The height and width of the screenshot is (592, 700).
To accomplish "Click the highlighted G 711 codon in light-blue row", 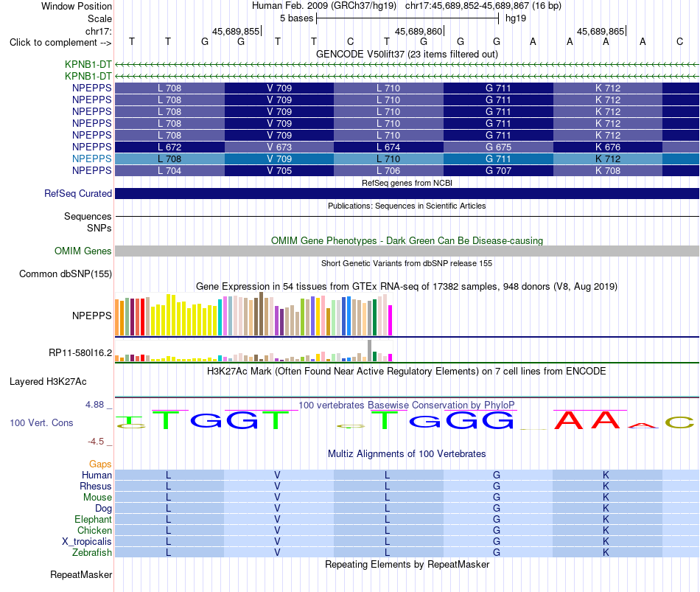I will pyautogui.click(x=498, y=159).
